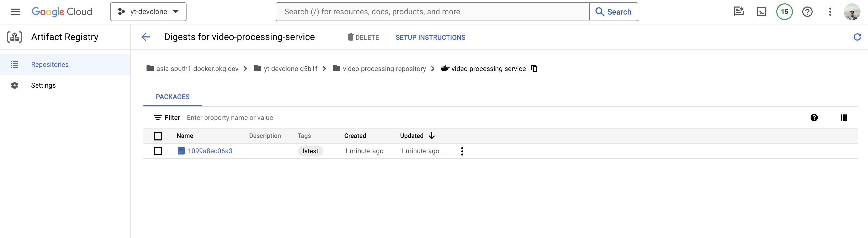Open the 1099a8ec06a3 digest link

[210, 151]
